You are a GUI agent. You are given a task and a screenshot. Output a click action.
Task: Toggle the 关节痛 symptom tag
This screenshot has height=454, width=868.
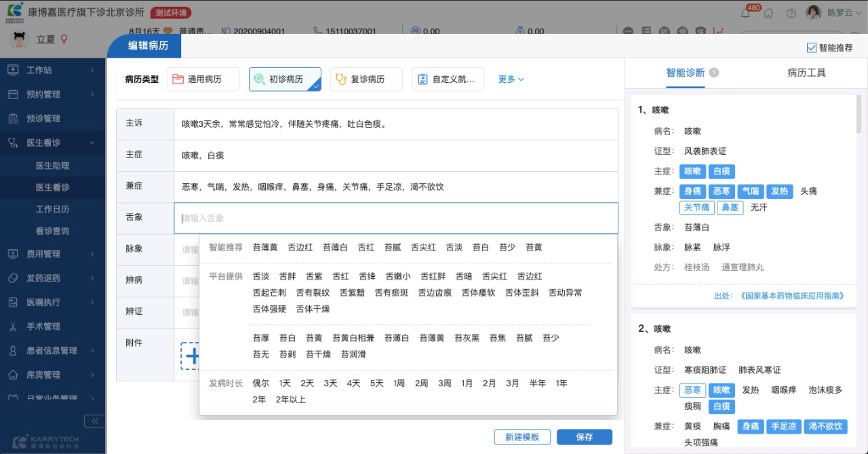pyautogui.click(x=696, y=208)
